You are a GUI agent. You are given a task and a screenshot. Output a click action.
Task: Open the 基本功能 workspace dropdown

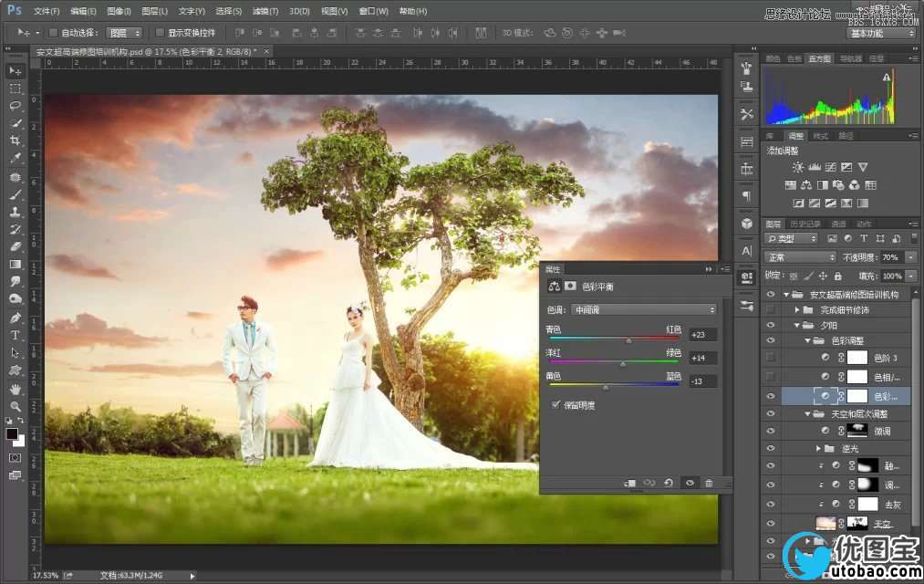coord(881,33)
